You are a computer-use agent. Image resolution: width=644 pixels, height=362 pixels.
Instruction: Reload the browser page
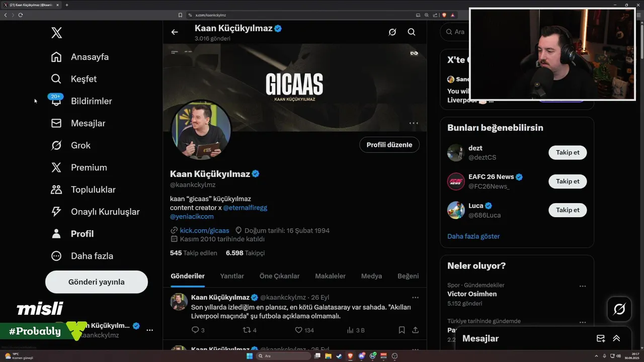click(21, 15)
